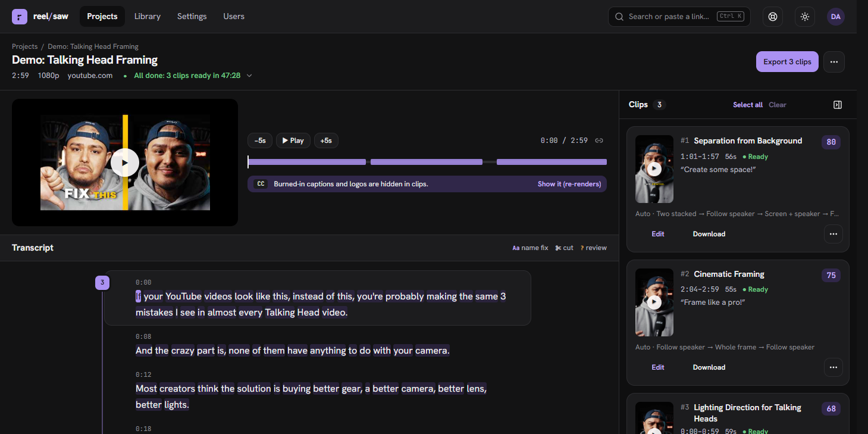
Task: Open the Settings tab
Action: pos(192,17)
